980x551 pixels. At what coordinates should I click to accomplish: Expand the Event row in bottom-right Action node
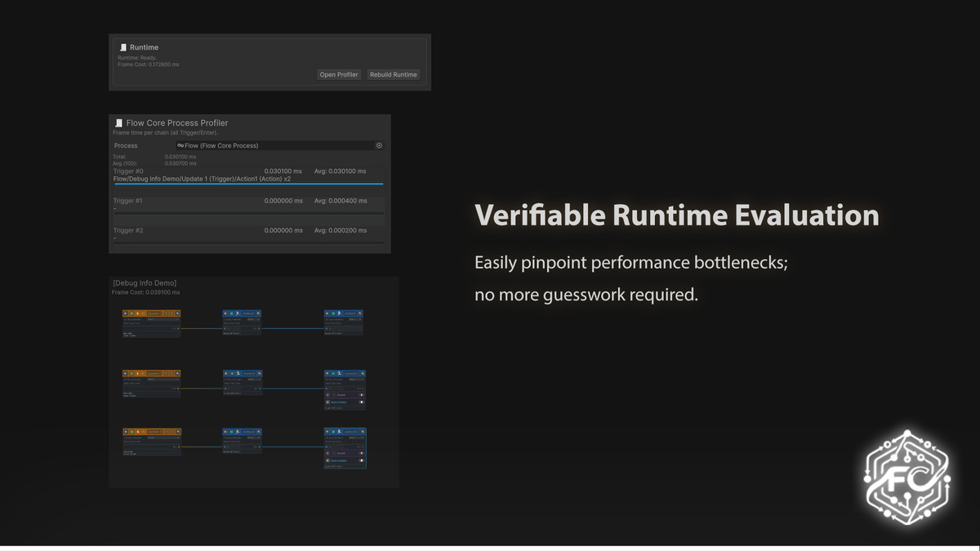point(328,453)
